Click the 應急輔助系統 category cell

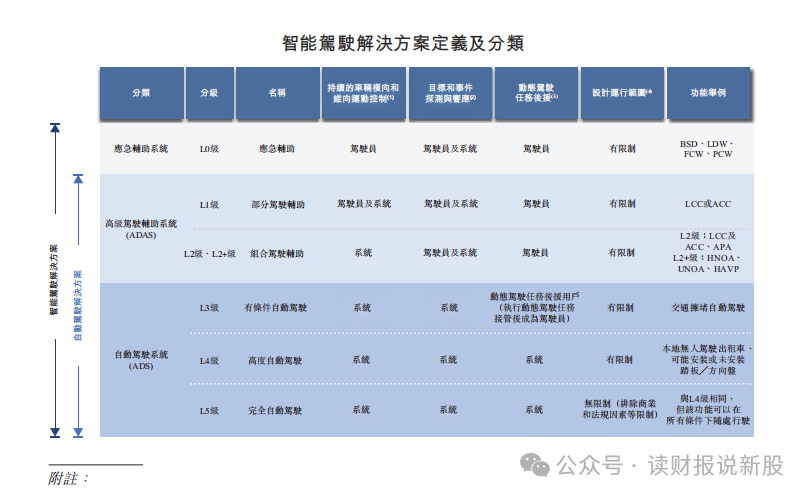point(141,149)
